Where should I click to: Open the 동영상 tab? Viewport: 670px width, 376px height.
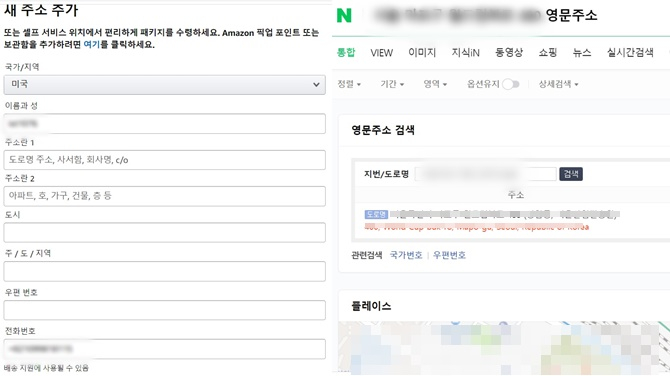pyautogui.click(x=508, y=53)
